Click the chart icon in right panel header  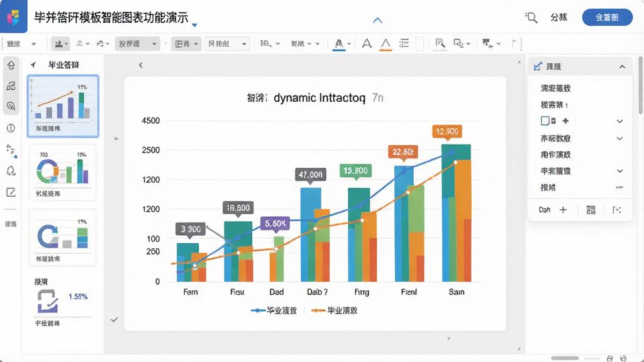[x=538, y=67]
